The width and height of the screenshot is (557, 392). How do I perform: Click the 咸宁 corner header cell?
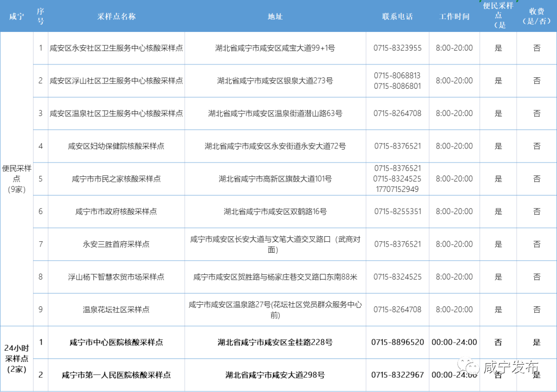[x=17, y=17]
